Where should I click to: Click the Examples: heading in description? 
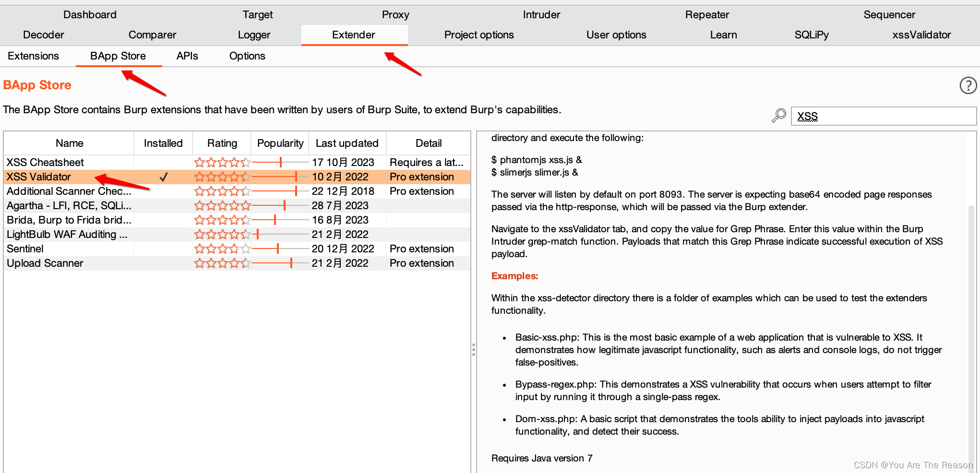point(514,276)
